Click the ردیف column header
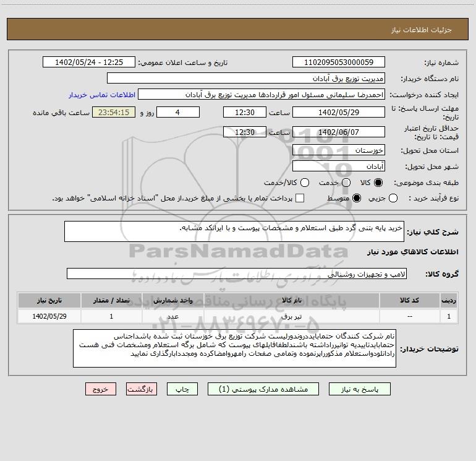The image size is (476, 461). pyautogui.click(x=449, y=300)
